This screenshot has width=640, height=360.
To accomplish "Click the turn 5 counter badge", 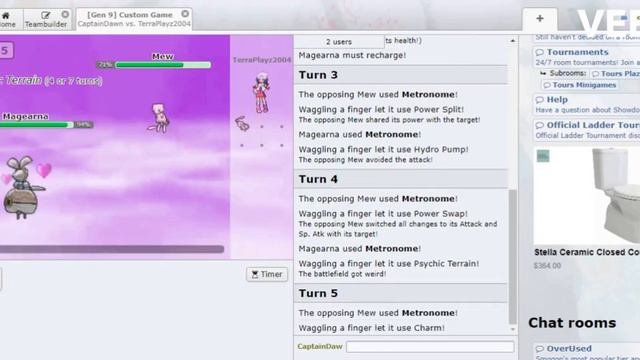I will click(x=5, y=51).
